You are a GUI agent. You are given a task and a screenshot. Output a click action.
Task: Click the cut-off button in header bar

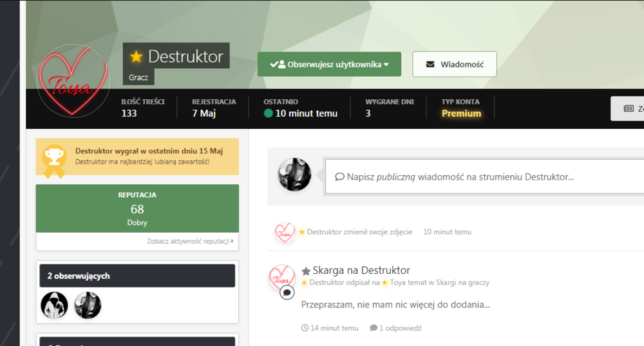[627, 108]
